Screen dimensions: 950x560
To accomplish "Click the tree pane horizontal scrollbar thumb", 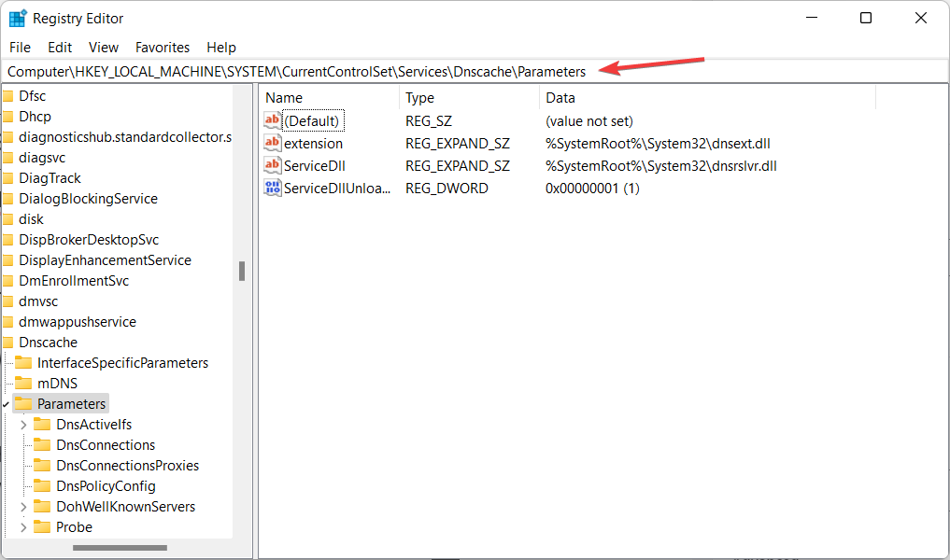I will tap(120, 548).
